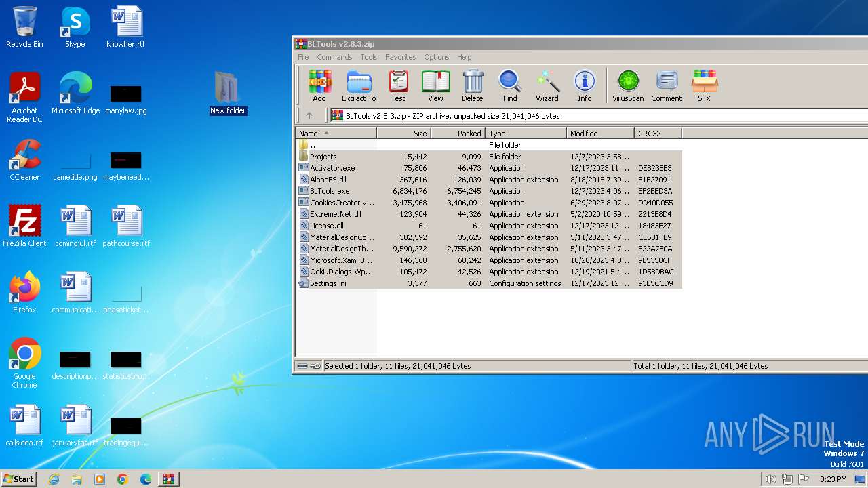
Task: Select Extreme.Net.dll in the list
Action: 489,214
